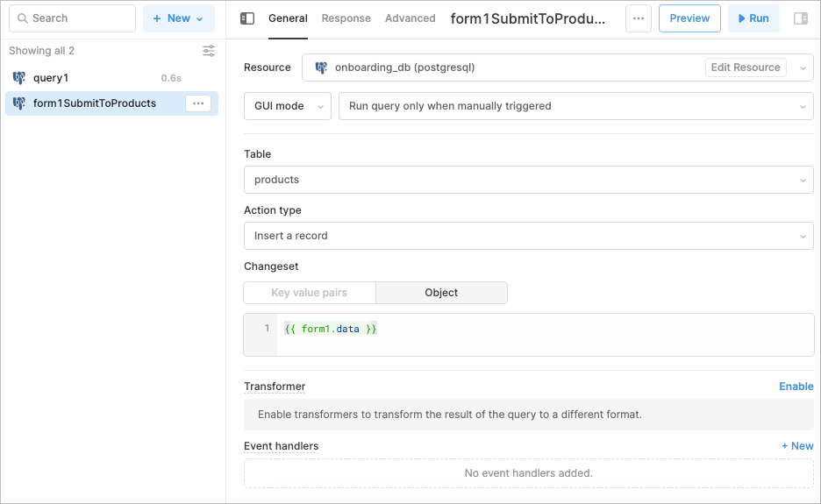Click the Preview button
The image size is (821, 504).
click(689, 18)
